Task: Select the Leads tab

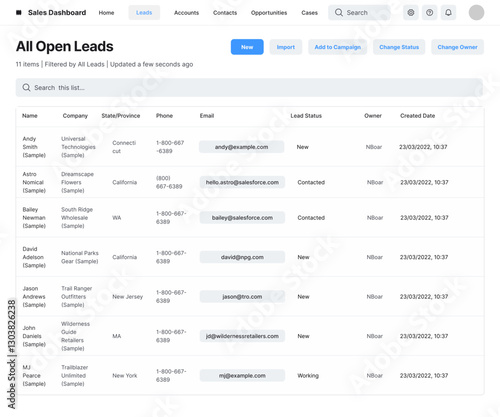Action: [x=144, y=13]
